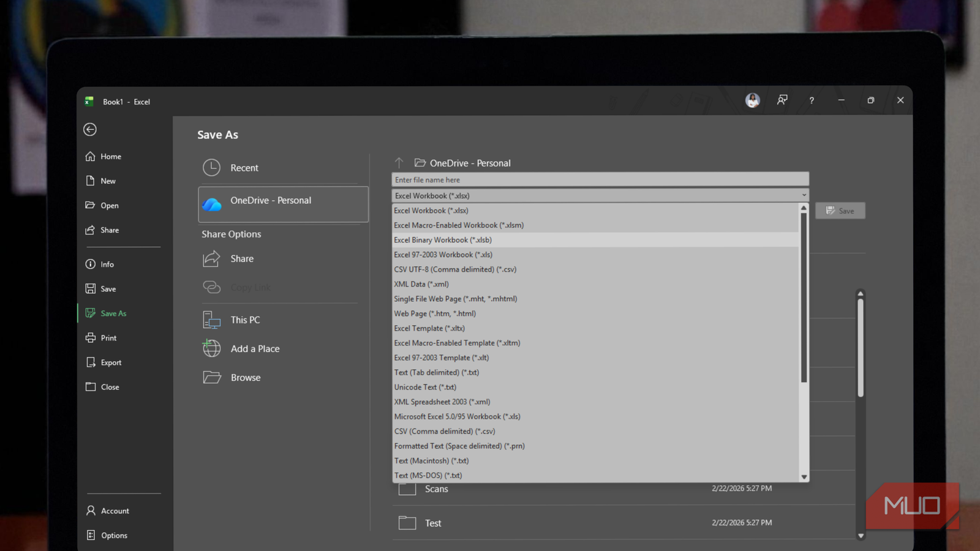This screenshot has width=980, height=551.
Task: Choose CSV (Comma delimited) (*.csv)
Action: coord(595,431)
